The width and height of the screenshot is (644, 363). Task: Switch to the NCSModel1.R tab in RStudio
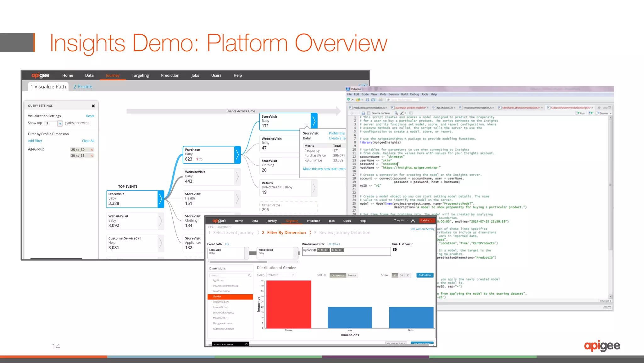click(444, 108)
